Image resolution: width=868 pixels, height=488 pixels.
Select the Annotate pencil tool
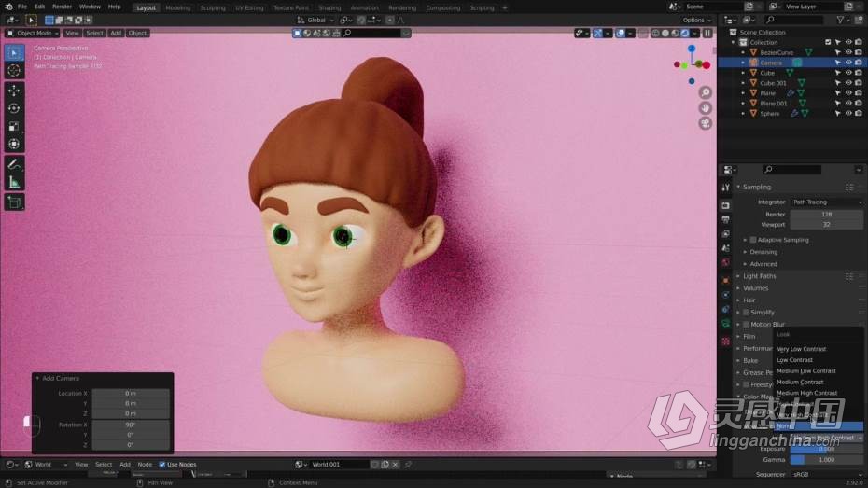pyautogui.click(x=14, y=164)
